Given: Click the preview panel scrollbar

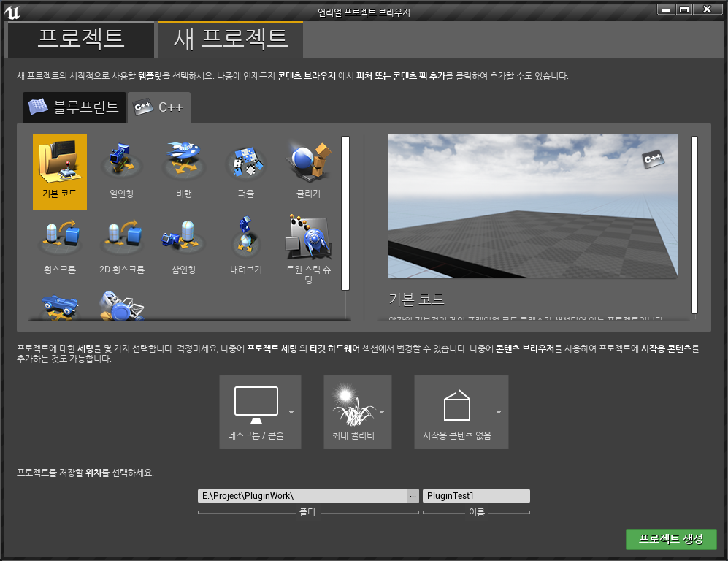Looking at the screenshot, I should (x=694, y=225).
